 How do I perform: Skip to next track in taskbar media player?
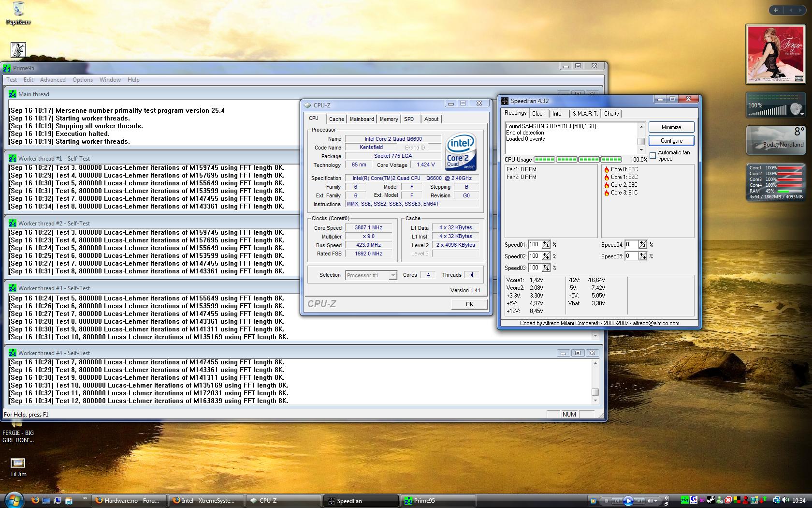[639, 501]
